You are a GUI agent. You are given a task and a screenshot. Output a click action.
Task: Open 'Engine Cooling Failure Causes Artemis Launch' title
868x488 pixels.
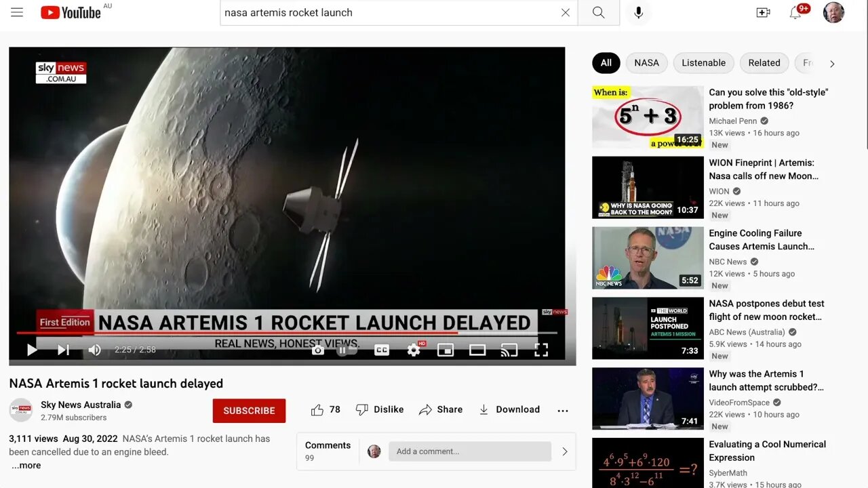pyautogui.click(x=762, y=240)
